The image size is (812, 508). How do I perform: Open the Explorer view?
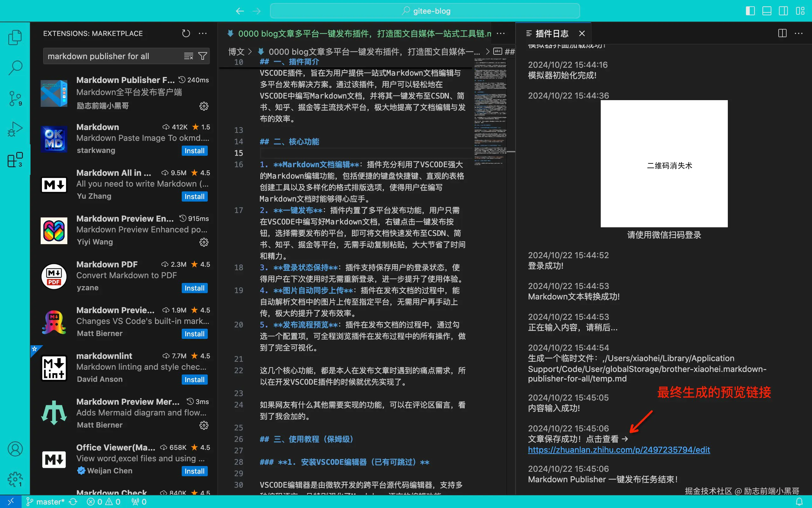tap(15, 37)
